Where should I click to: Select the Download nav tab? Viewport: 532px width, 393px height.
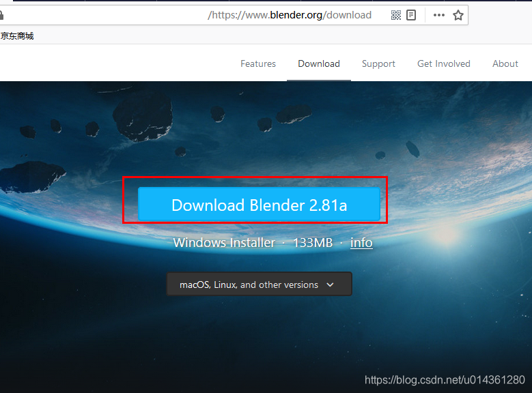[319, 63]
